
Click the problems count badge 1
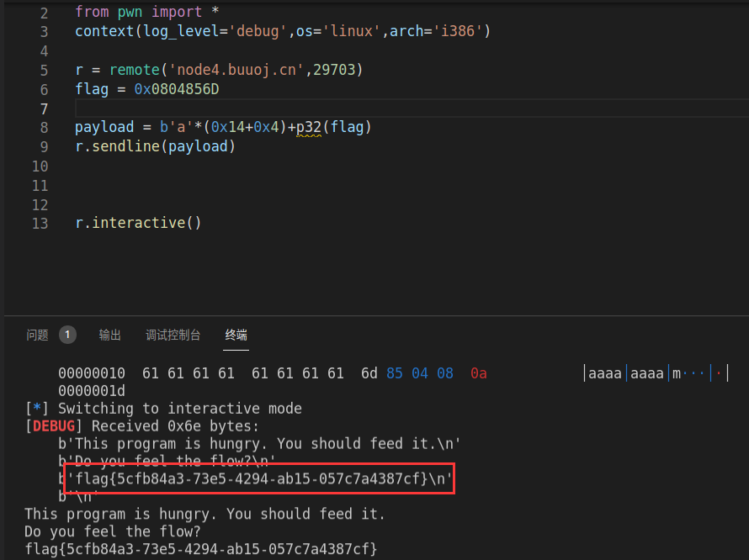[67, 335]
